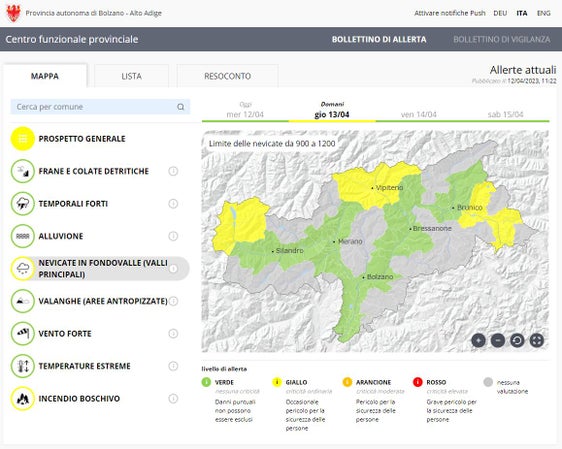562x449 pixels.
Task: Select the Valanghe avalanche icon
Action: tap(23, 301)
